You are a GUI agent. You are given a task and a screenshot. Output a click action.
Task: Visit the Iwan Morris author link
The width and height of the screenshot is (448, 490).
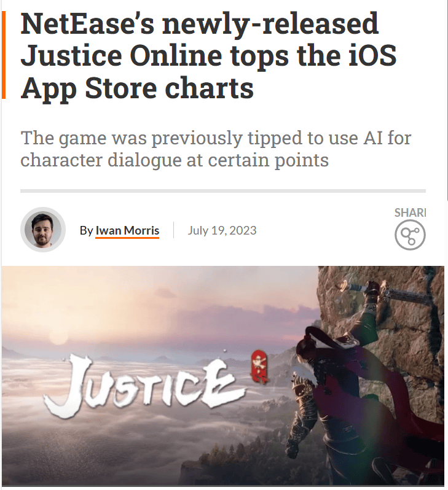tap(127, 231)
